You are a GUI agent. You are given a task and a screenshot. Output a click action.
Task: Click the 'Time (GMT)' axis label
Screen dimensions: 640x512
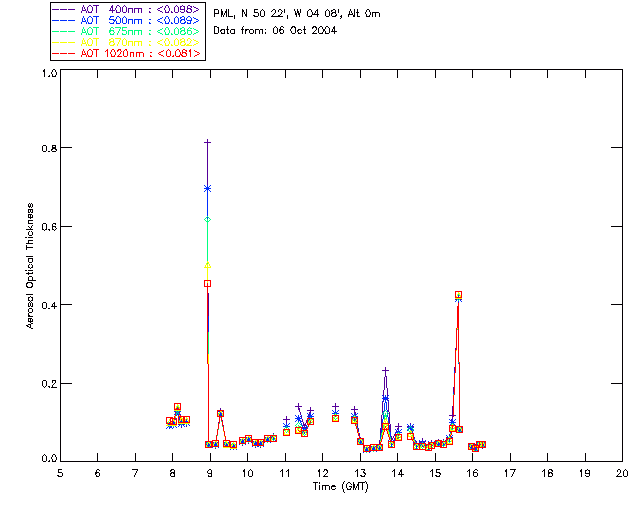point(341,487)
